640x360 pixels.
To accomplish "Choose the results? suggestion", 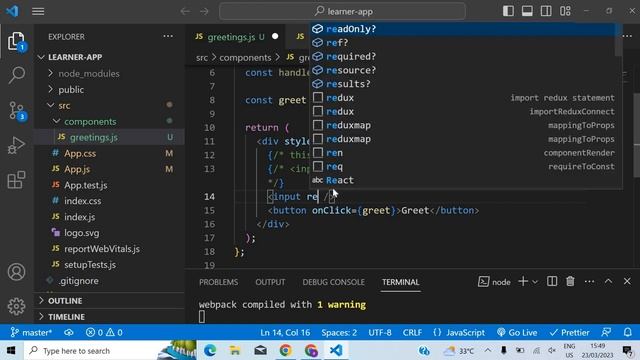I will click(x=463, y=84).
